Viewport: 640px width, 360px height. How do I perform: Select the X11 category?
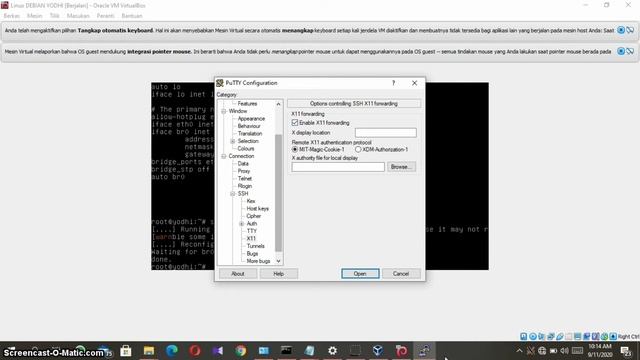(x=251, y=238)
